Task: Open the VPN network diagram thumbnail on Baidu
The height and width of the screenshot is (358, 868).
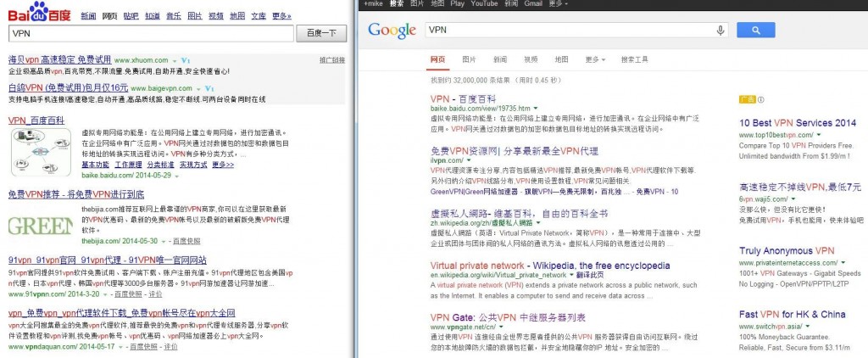Action: click(x=41, y=152)
